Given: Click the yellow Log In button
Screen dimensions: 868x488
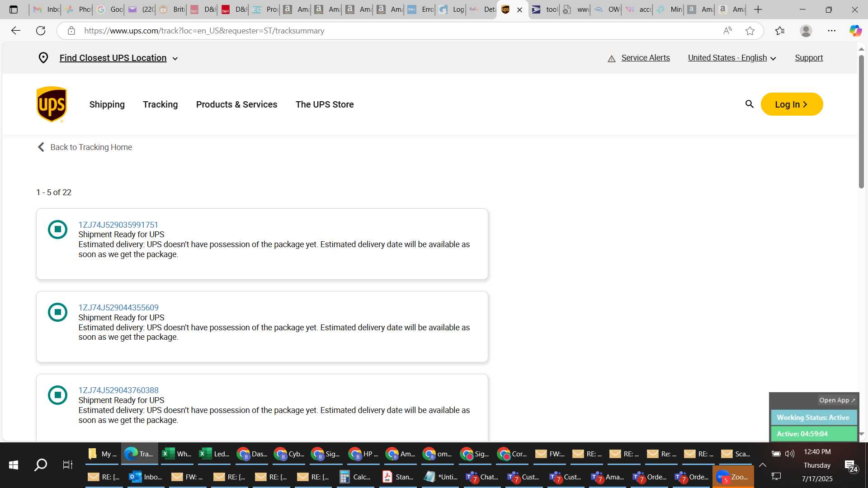Looking at the screenshot, I should [x=792, y=104].
